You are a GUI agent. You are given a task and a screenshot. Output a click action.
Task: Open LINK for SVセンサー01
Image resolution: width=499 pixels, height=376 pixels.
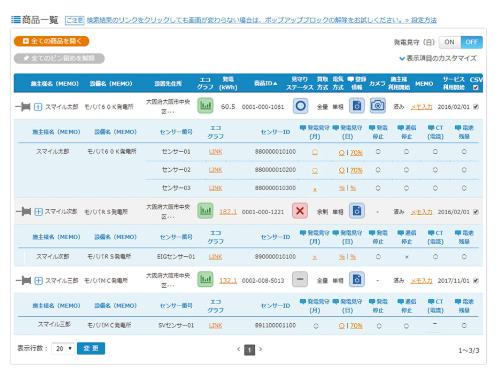215,325
